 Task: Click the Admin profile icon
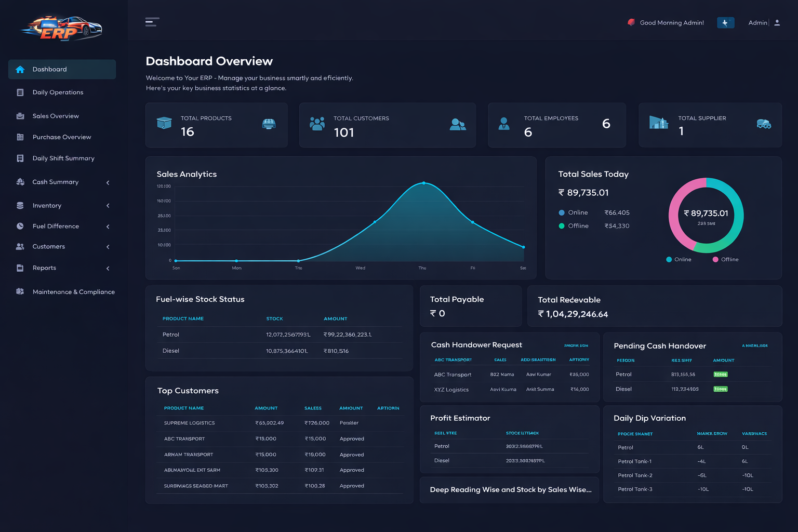777,22
